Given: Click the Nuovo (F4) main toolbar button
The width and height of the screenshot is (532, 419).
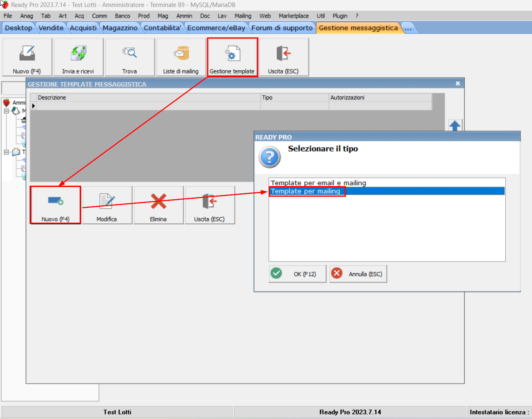Looking at the screenshot, I should click(x=27, y=57).
